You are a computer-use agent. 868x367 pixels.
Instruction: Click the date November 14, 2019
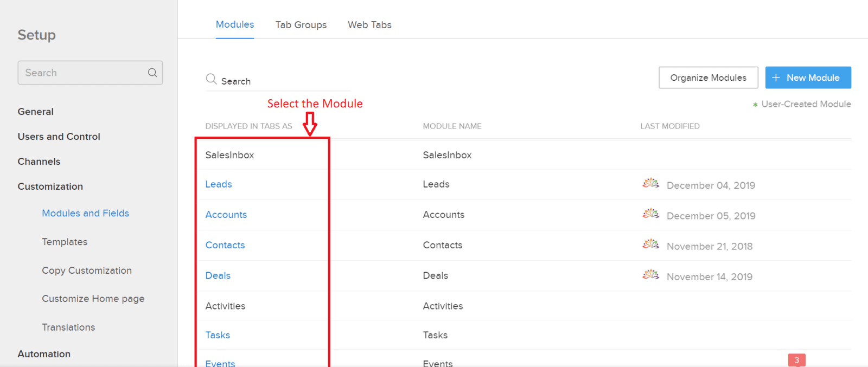click(710, 276)
